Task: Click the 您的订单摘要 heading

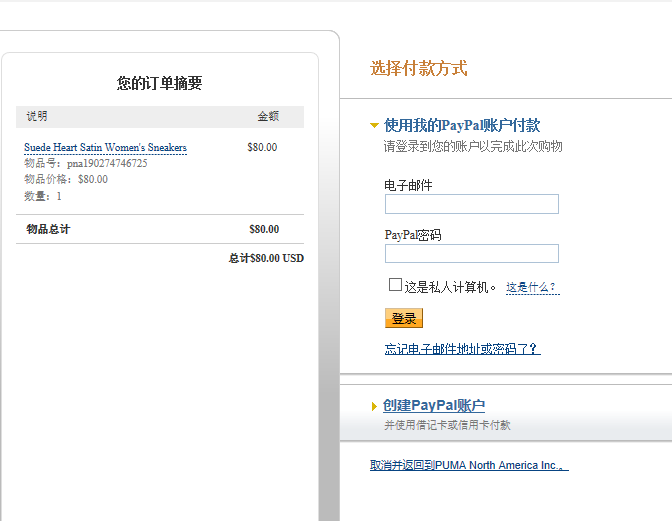Action: click(159, 83)
